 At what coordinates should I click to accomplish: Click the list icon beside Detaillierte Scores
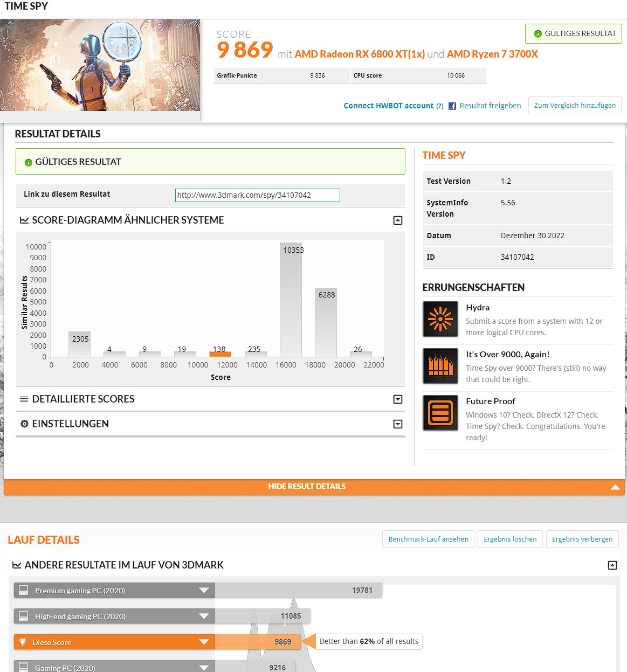24,399
